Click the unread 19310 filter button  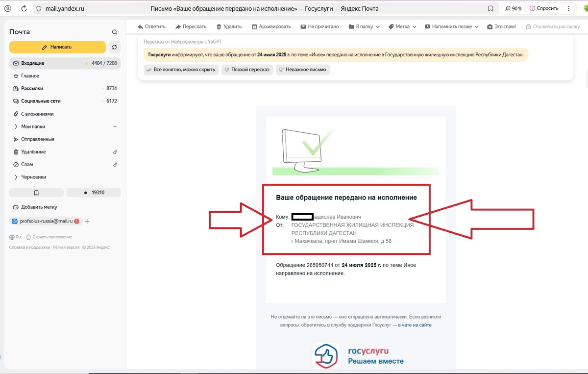[x=94, y=193]
